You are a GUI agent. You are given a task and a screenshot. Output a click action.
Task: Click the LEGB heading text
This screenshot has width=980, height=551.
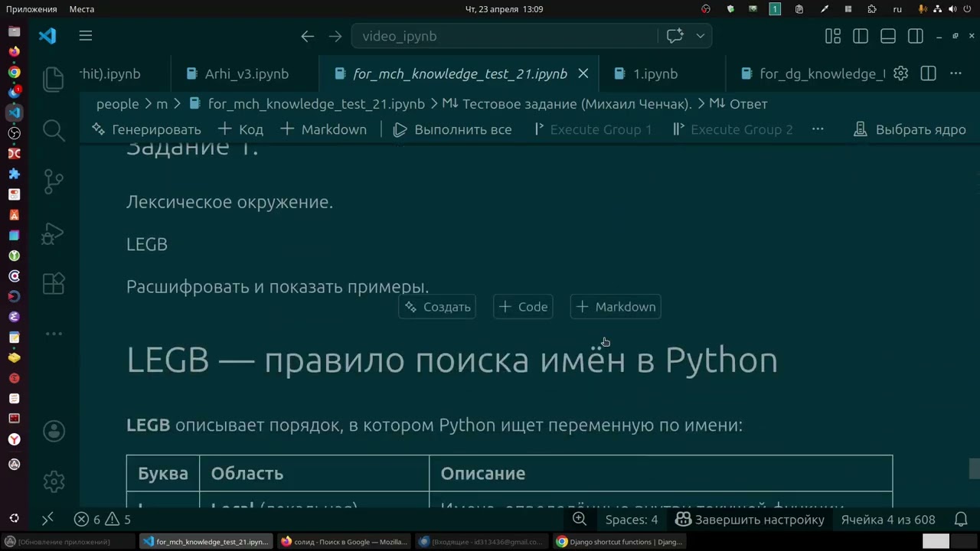tap(452, 360)
